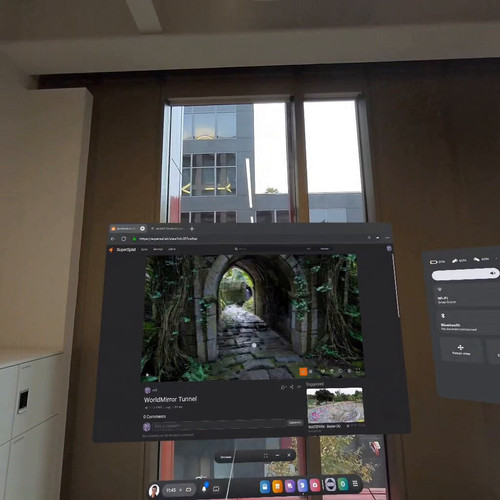Click the orange button in the viewer toolbar
The width and height of the screenshot is (500, 500).
[303, 371]
